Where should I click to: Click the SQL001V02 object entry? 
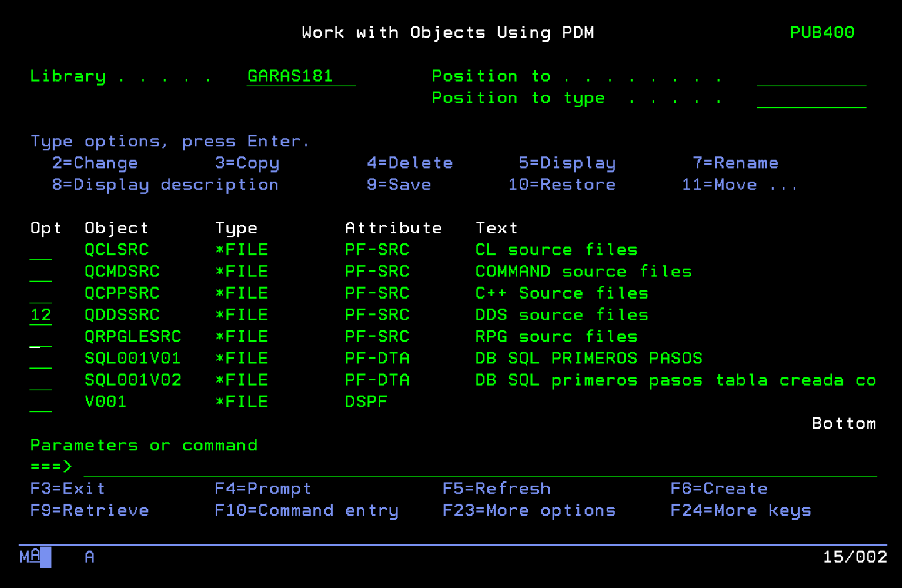(x=133, y=380)
